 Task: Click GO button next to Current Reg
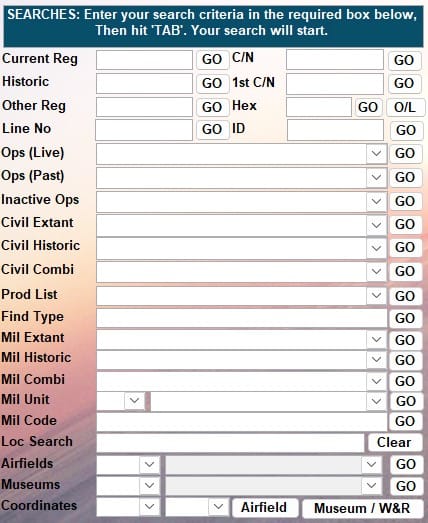[212, 60]
